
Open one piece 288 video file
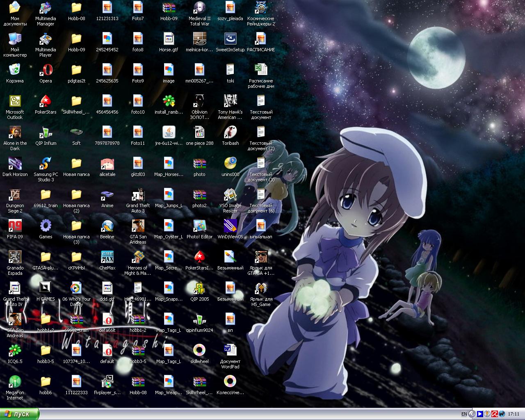[x=199, y=132]
